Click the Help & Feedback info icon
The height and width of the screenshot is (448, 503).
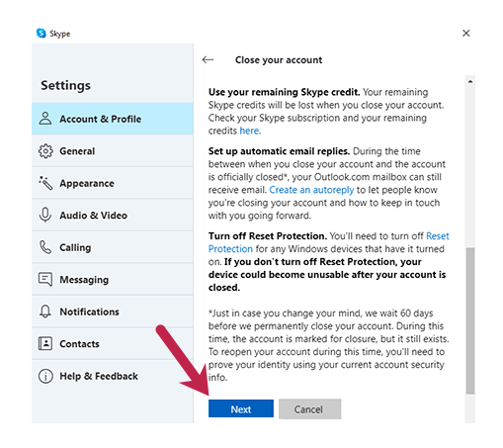click(45, 376)
